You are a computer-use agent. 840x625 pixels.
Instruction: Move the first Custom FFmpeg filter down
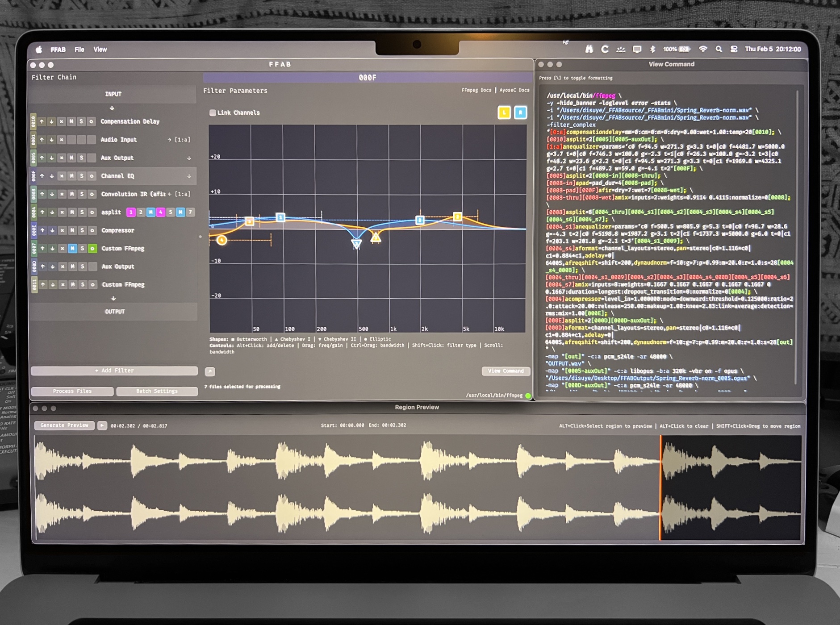[52, 249]
